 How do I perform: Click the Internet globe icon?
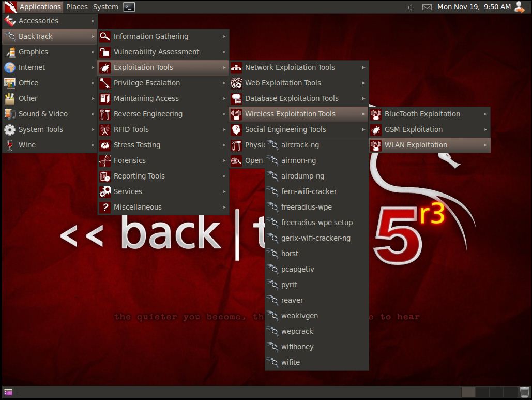(x=10, y=68)
